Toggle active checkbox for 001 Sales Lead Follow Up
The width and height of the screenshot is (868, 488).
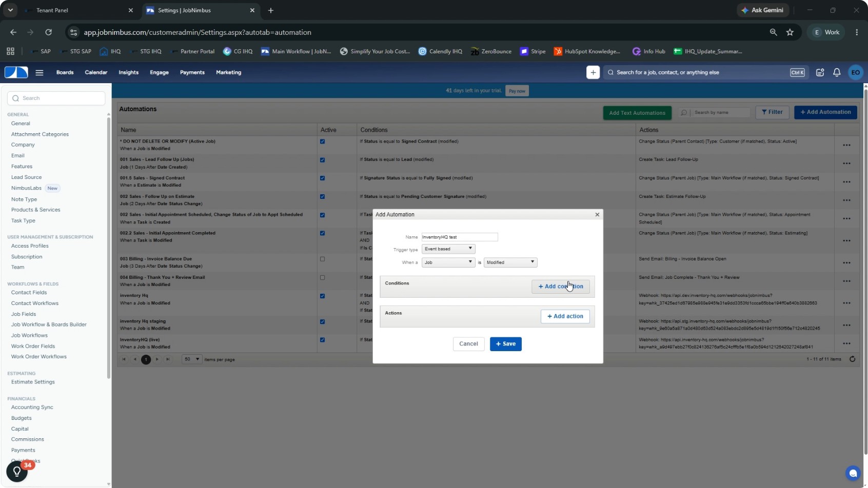[x=322, y=160]
